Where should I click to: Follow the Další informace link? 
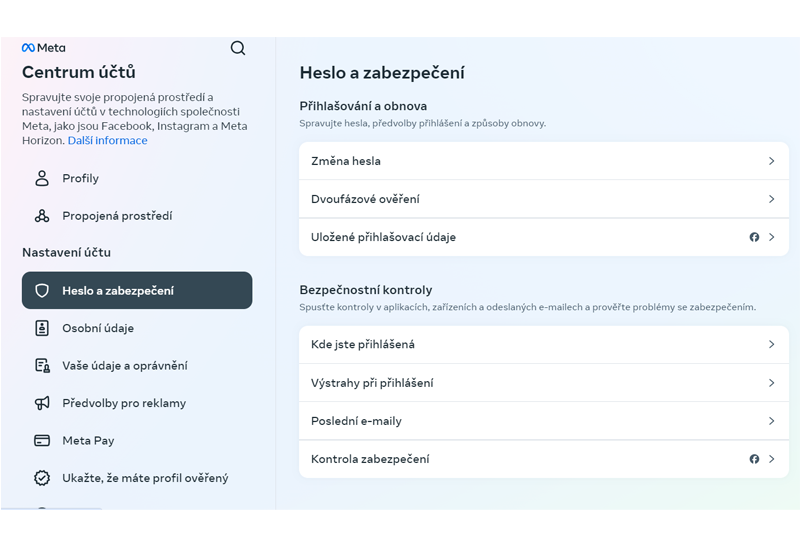click(108, 140)
